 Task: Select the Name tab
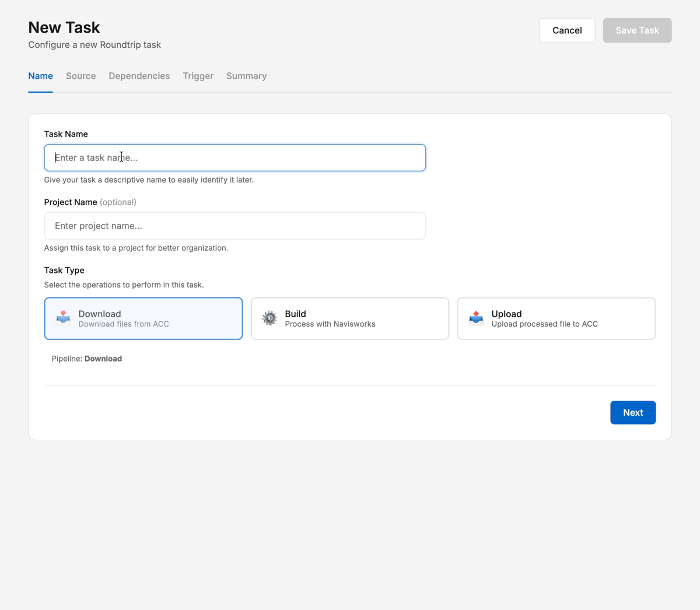click(40, 76)
